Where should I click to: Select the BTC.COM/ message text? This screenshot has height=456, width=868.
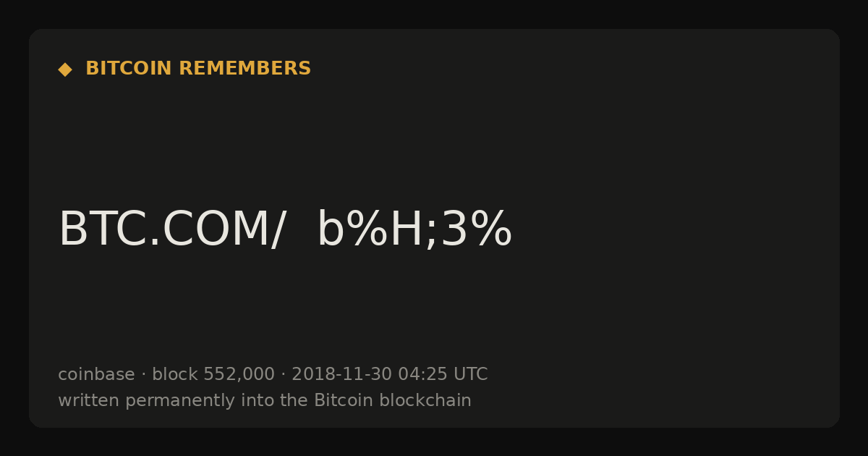click(172, 230)
